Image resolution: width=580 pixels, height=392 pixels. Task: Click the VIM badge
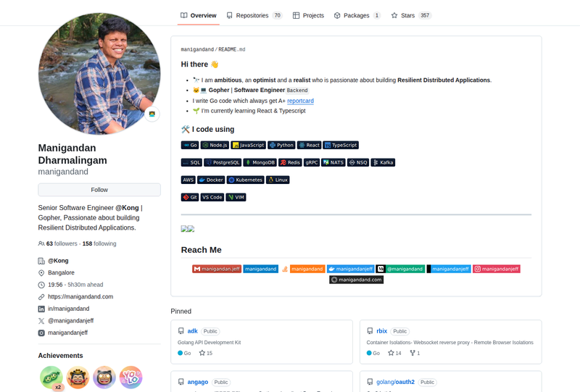point(236,197)
